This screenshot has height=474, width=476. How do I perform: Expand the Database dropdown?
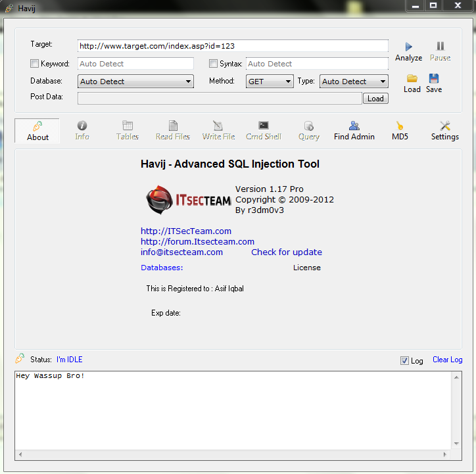click(135, 82)
